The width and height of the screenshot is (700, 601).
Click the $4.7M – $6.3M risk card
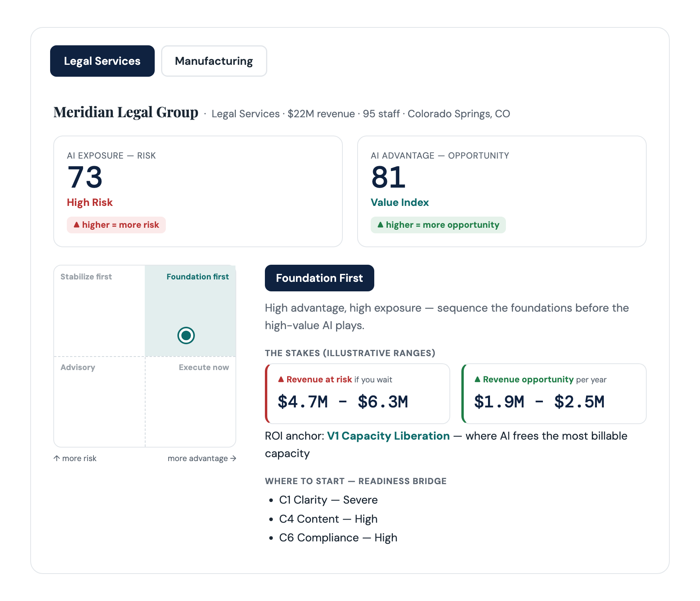[358, 394]
